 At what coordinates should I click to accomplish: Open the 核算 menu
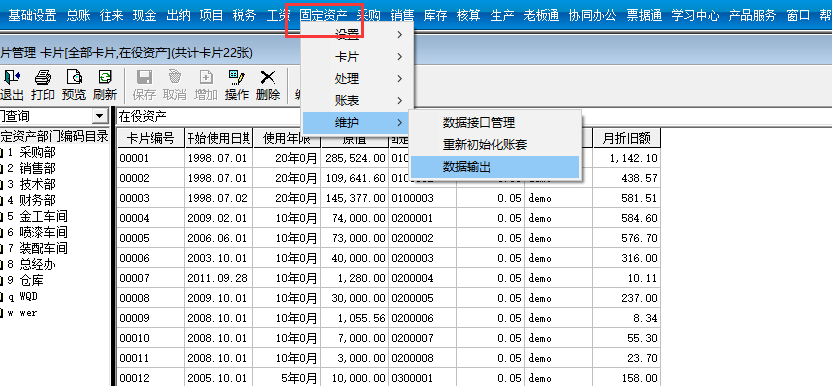click(x=469, y=15)
